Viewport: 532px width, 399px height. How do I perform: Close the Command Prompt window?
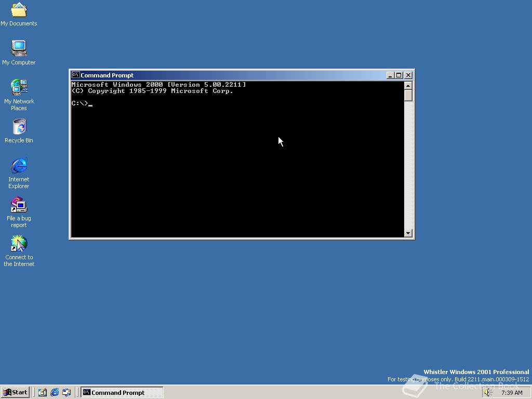pos(408,75)
